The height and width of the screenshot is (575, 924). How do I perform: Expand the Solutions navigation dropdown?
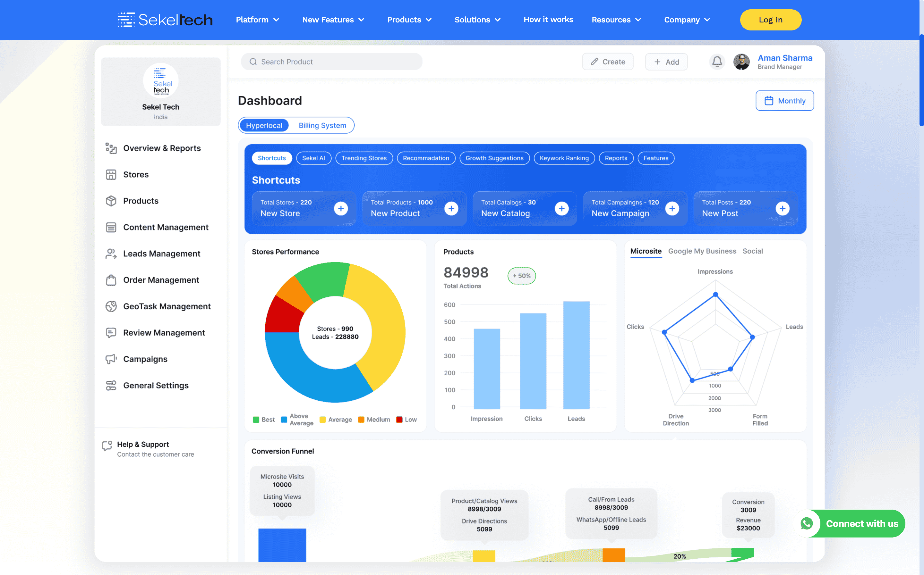[x=477, y=20]
